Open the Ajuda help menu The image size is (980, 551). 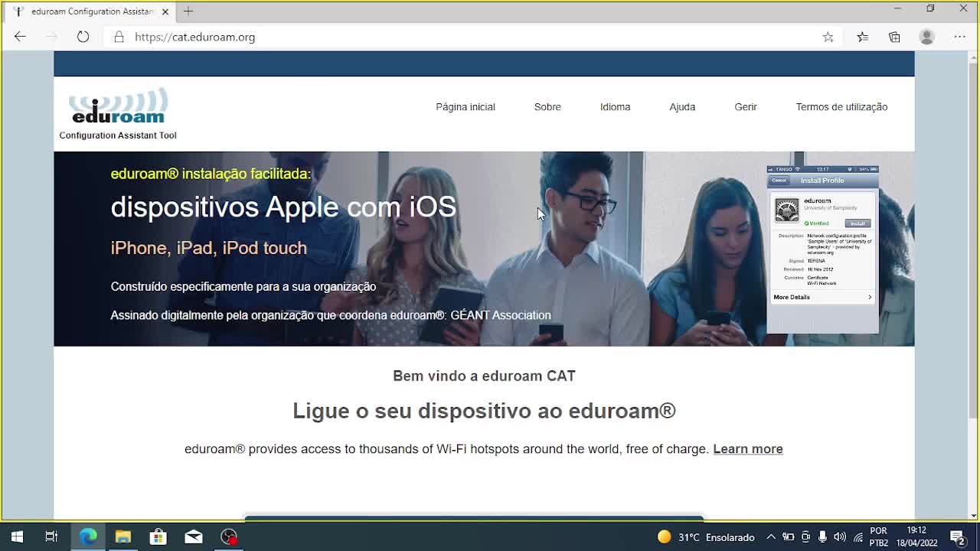(x=682, y=107)
